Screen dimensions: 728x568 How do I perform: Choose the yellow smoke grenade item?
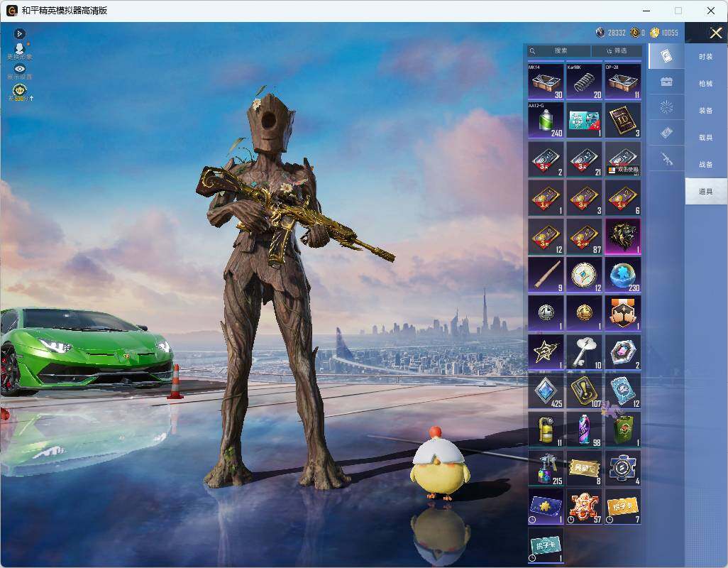546,430
